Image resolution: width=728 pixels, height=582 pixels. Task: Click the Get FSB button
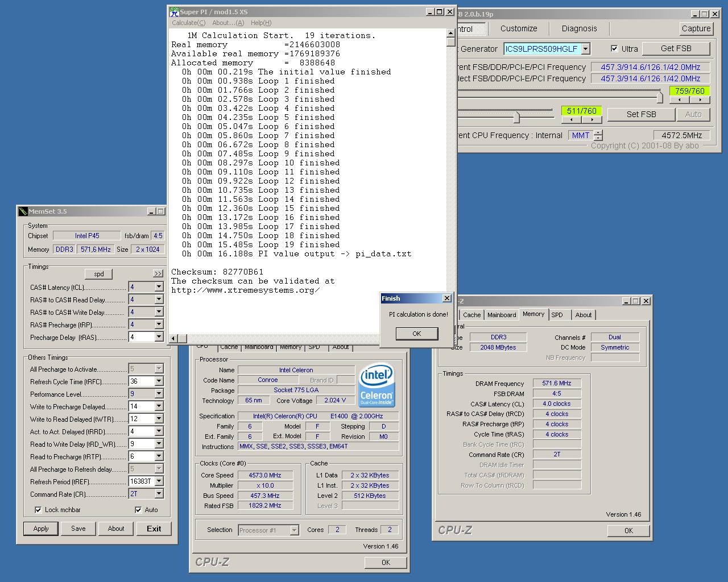click(676, 49)
